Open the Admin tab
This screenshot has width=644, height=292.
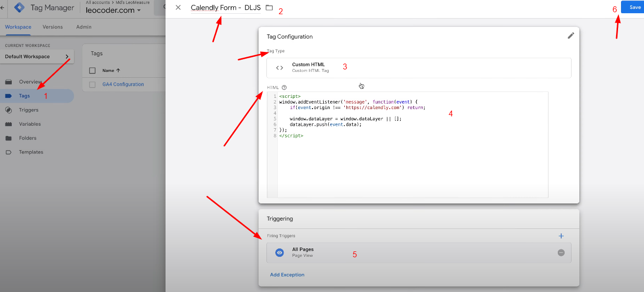coord(83,27)
